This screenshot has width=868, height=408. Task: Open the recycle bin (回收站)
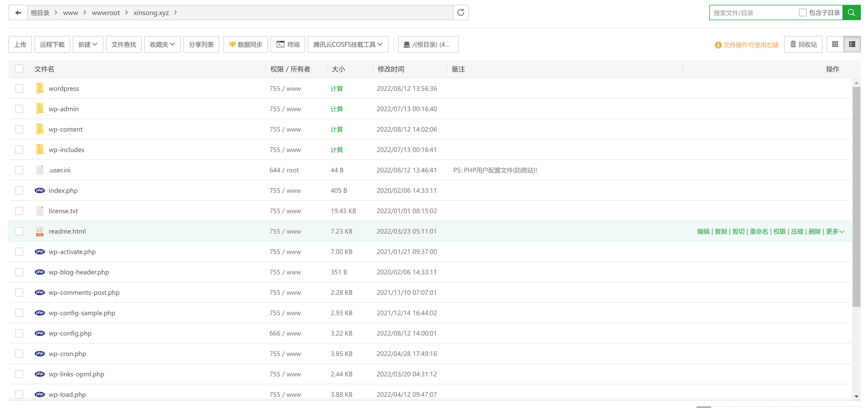803,44
